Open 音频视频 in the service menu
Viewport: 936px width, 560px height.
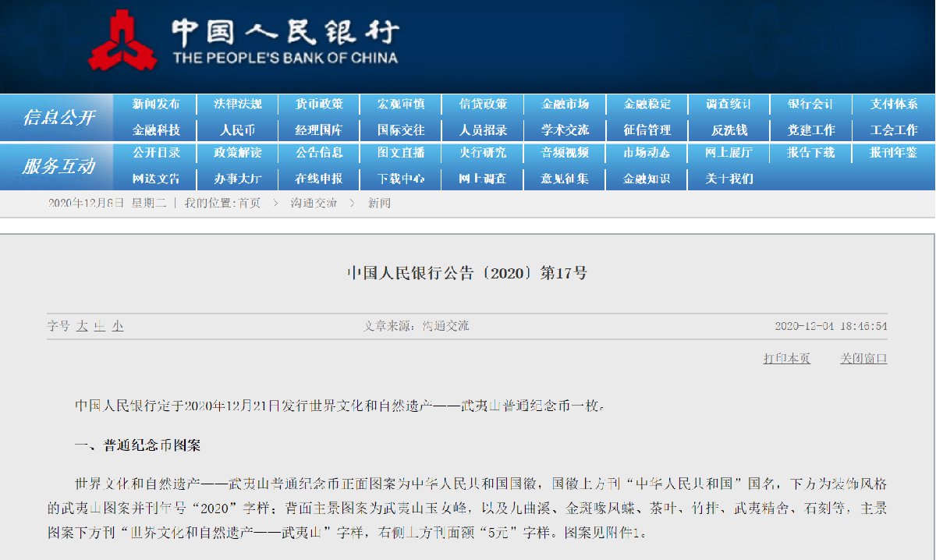[565, 153]
